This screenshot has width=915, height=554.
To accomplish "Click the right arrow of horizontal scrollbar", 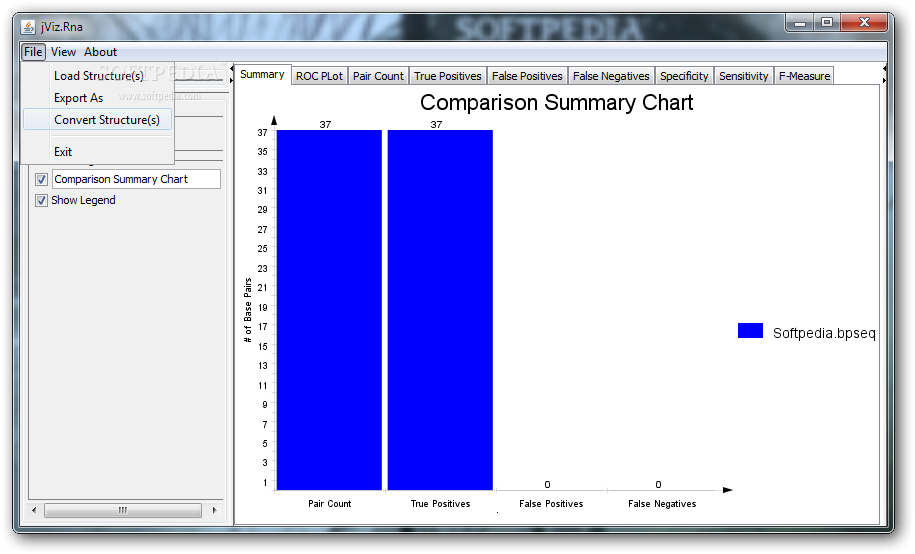I will pos(214,510).
